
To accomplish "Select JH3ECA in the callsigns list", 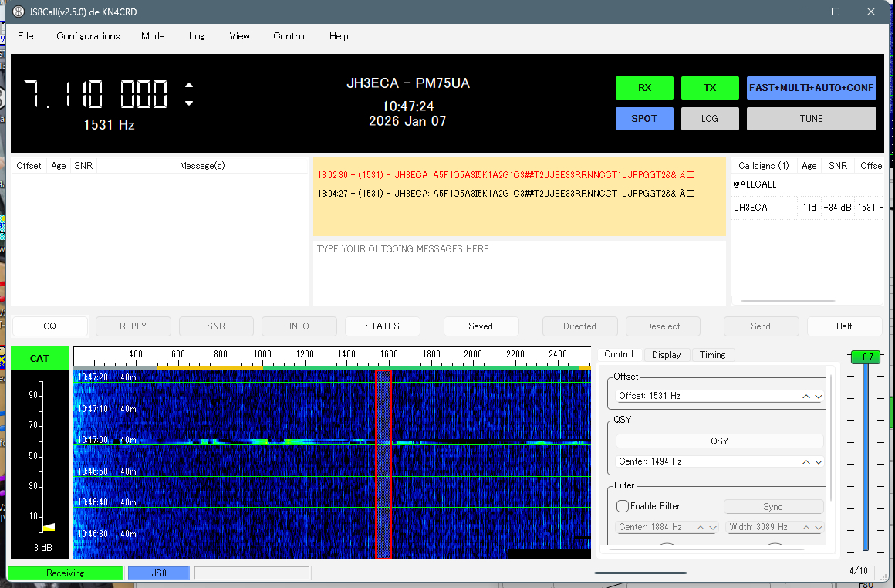I will pyautogui.click(x=751, y=208).
